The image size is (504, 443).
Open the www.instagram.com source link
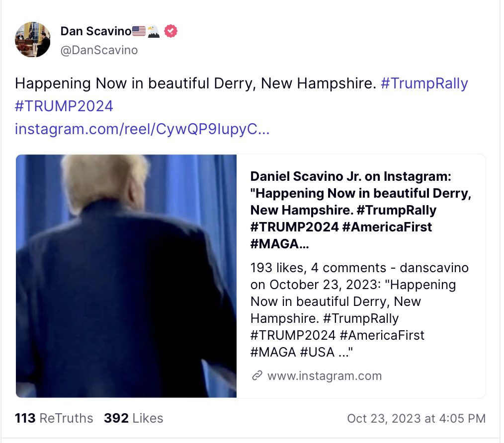[x=324, y=375]
